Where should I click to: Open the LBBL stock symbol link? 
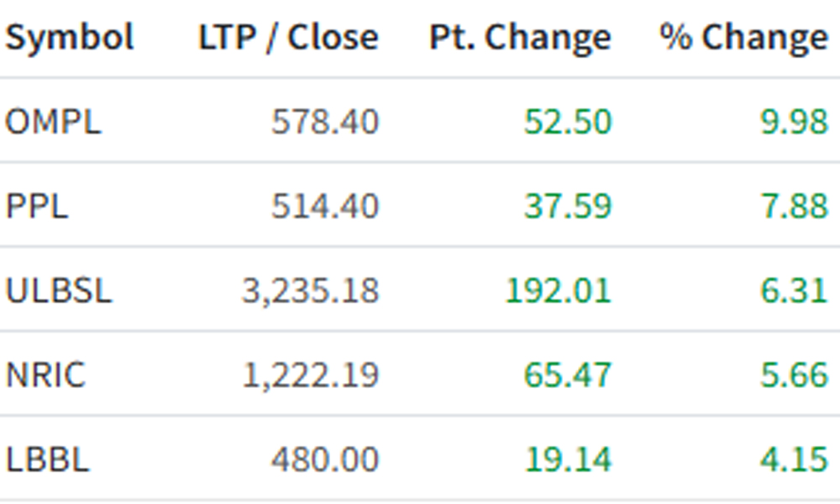click(x=47, y=459)
